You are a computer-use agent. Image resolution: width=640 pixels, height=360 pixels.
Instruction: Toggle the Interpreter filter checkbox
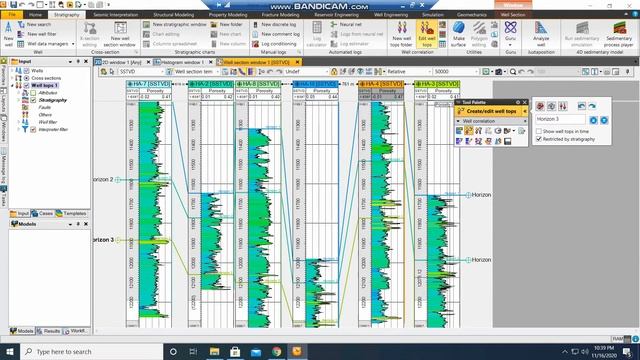pos(33,129)
